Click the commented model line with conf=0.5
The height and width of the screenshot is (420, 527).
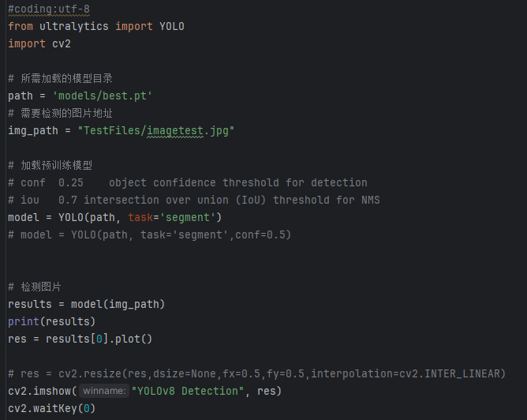pyautogui.click(x=149, y=234)
